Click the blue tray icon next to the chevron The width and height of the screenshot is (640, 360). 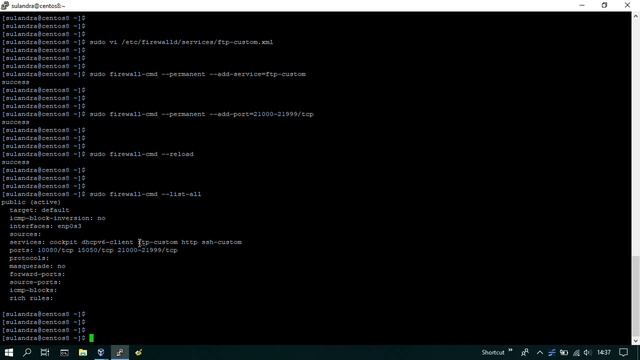pyautogui.click(x=552, y=353)
